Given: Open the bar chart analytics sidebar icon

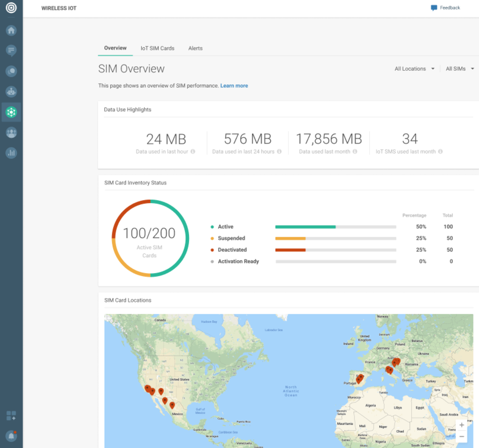Looking at the screenshot, I should click(11, 153).
